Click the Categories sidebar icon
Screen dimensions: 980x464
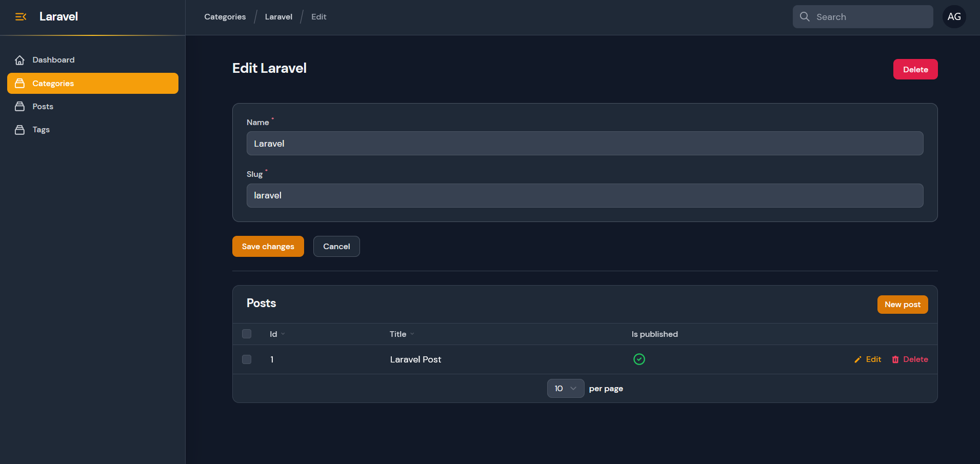(19, 84)
